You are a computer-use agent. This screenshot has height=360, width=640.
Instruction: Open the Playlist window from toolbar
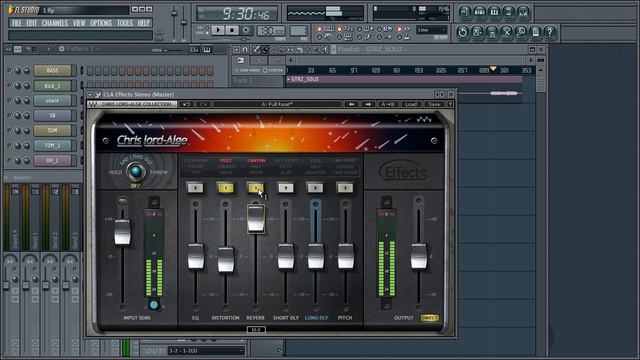point(464,12)
